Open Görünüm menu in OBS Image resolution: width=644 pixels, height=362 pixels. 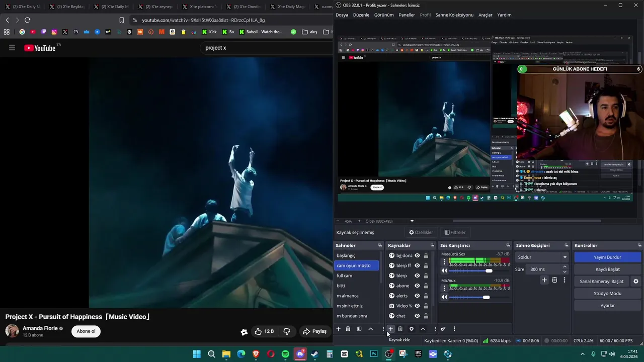coord(384,15)
